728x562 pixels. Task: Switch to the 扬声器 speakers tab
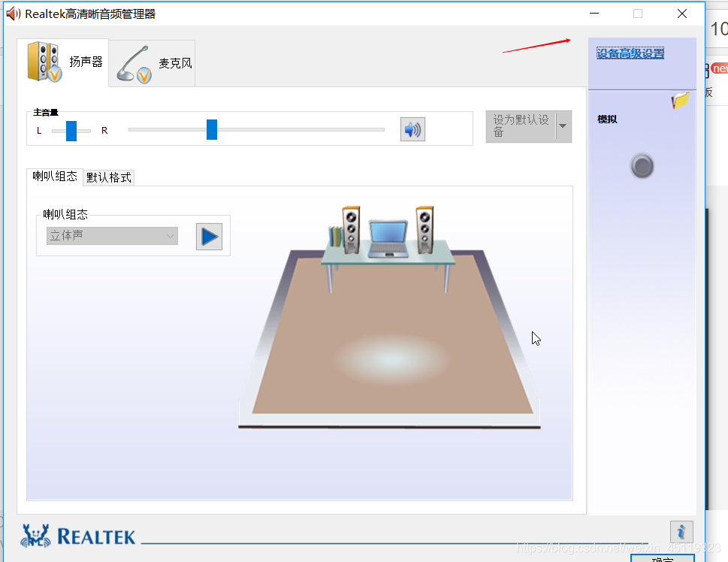(x=63, y=62)
